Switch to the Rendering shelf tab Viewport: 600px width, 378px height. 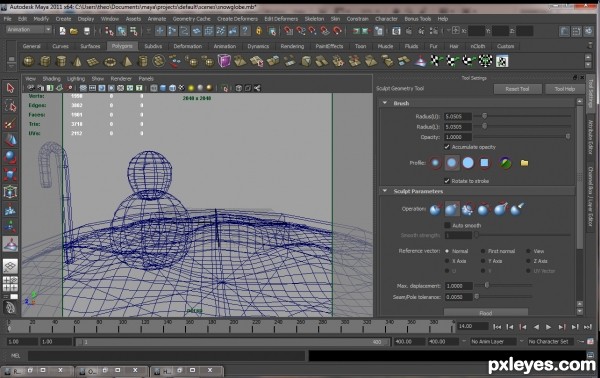[292, 46]
